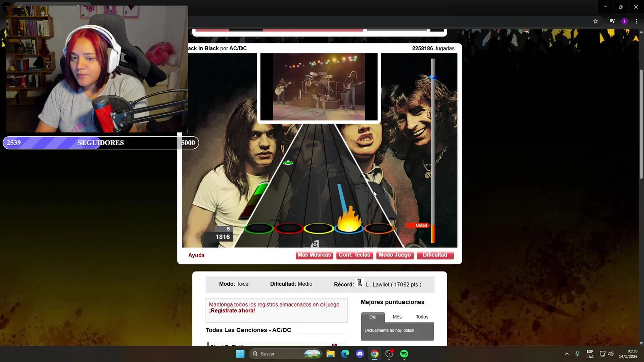Select the Dia scores tab
Viewport: 644px width, 362px height.
coord(373,317)
